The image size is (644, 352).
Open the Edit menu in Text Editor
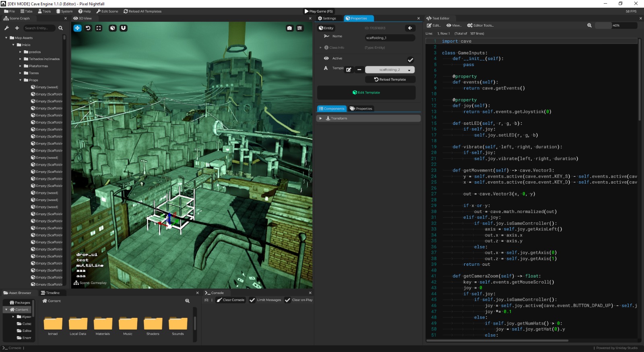[434, 25]
